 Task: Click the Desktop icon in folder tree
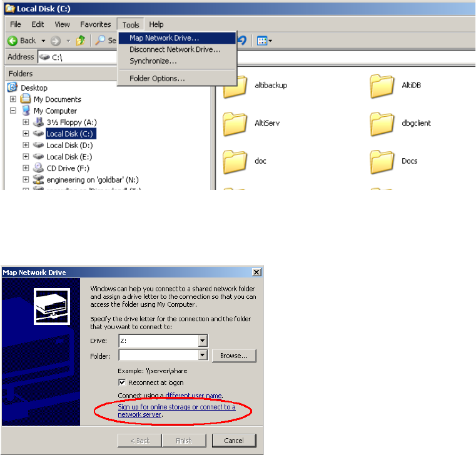[13, 87]
